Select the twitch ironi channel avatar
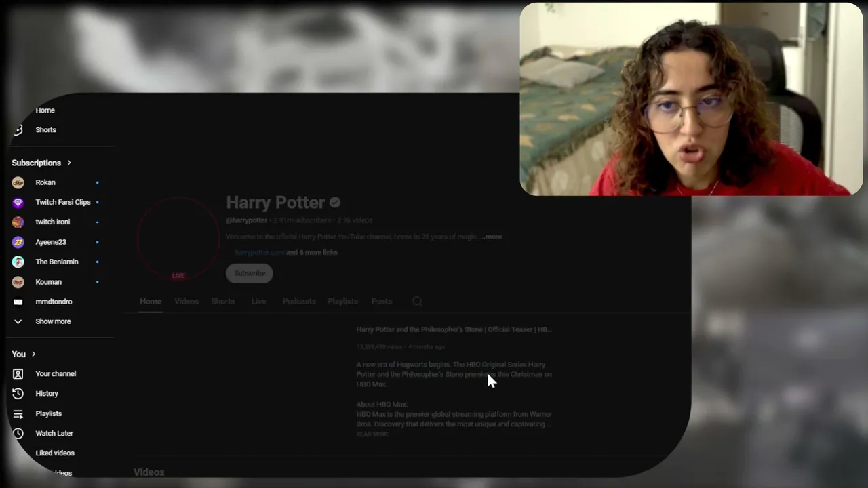The height and width of the screenshot is (488, 868). coord(18,222)
